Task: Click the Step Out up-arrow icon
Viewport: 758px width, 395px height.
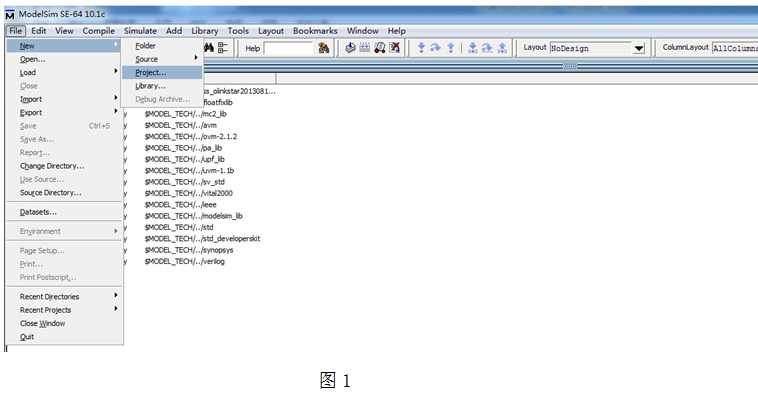Action: point(451,47)
